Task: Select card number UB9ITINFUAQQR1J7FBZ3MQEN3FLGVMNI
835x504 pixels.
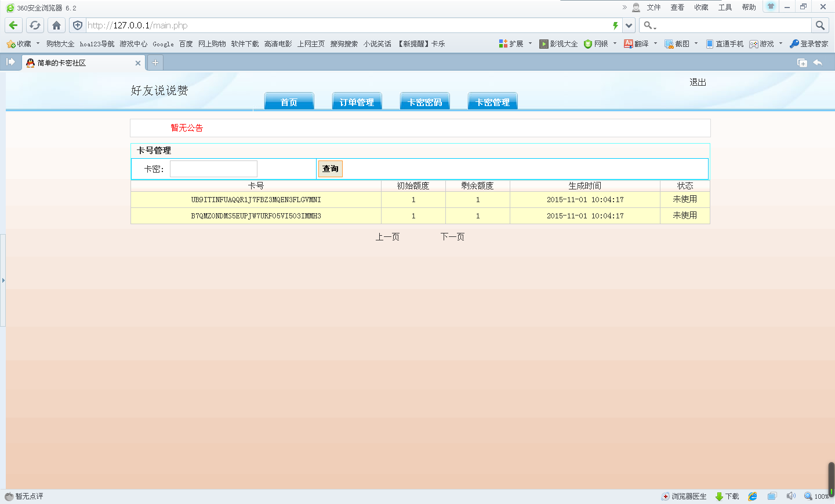Action: [x=256, y=200]
